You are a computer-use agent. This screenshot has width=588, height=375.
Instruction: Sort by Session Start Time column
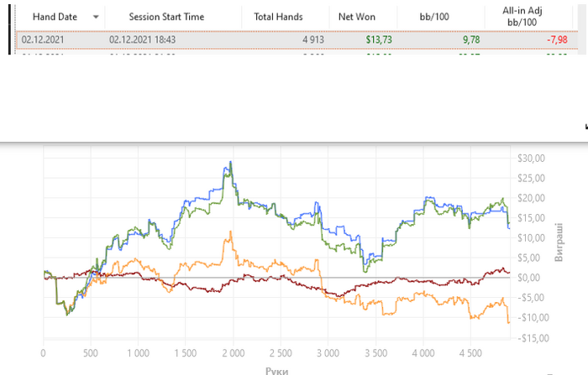166,17
